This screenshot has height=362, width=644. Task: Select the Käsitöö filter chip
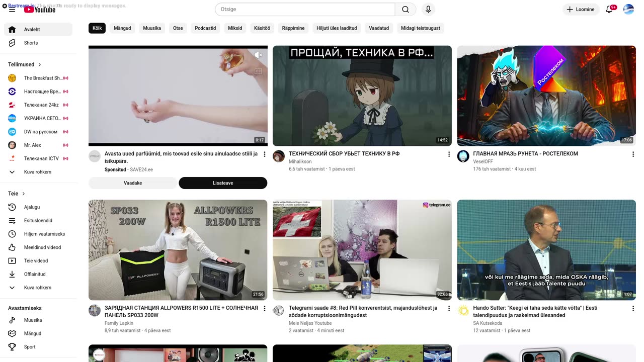pyautogui.click(x=262, y=28)
